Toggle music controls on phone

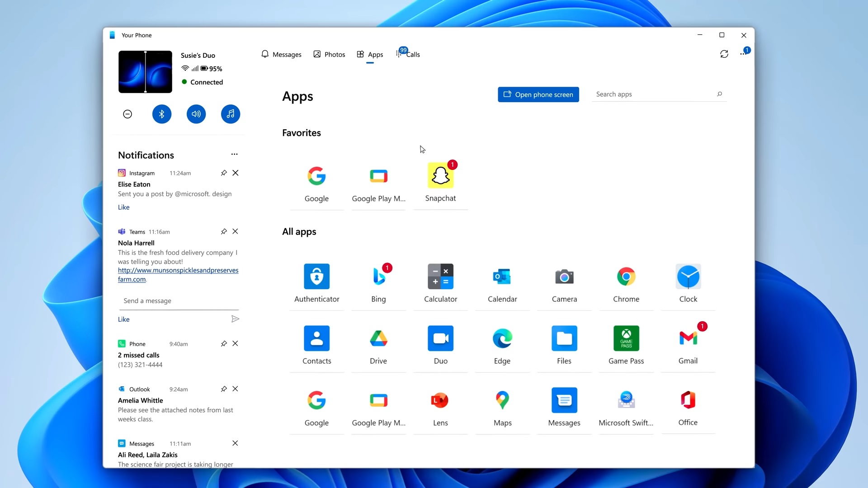pos(230,114)
